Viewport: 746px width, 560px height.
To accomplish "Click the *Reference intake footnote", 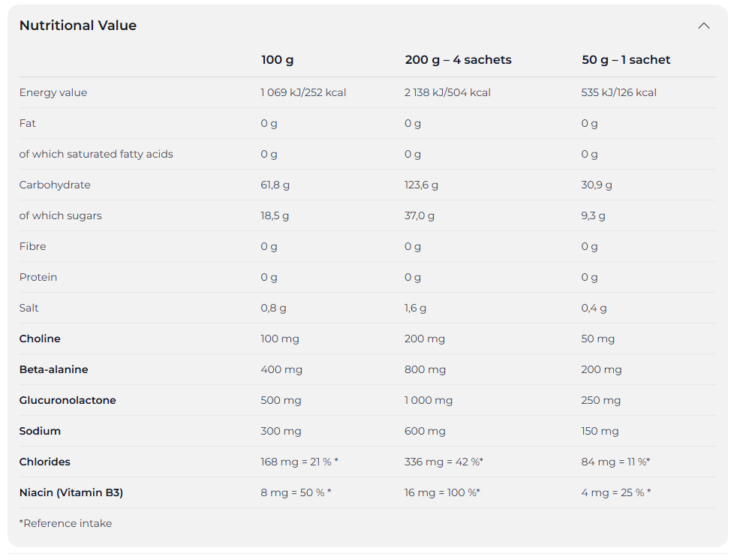I will (65, 523).
